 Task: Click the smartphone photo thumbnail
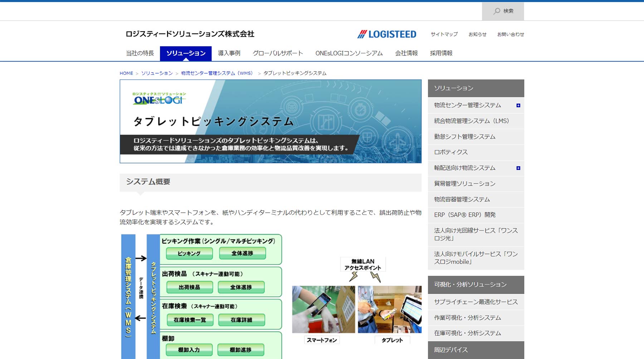tap(323, 309)
